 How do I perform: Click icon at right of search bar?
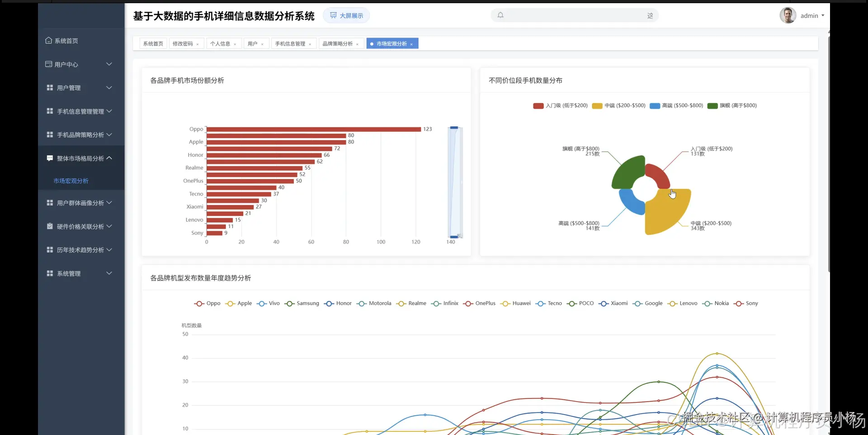[x=650, y=16]
